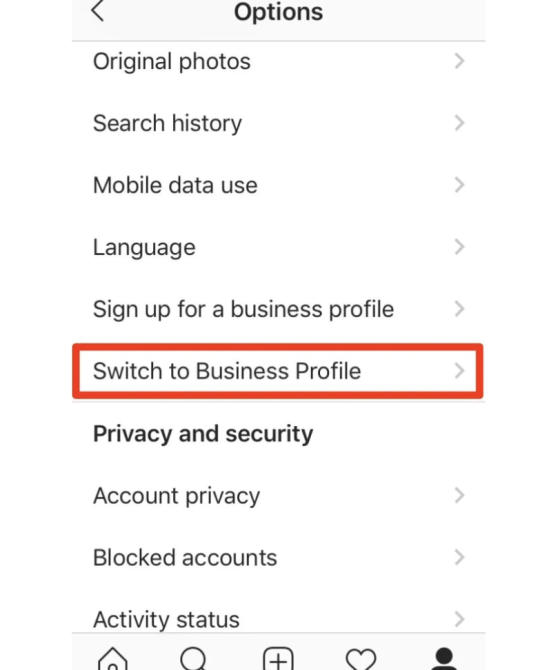560x670 pixels.
Task: Open the activity heart icon
Action: [x=361, y=659]
